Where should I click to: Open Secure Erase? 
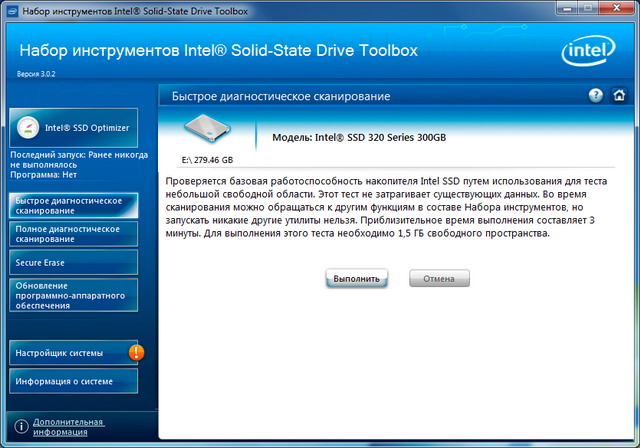[73, 262]
